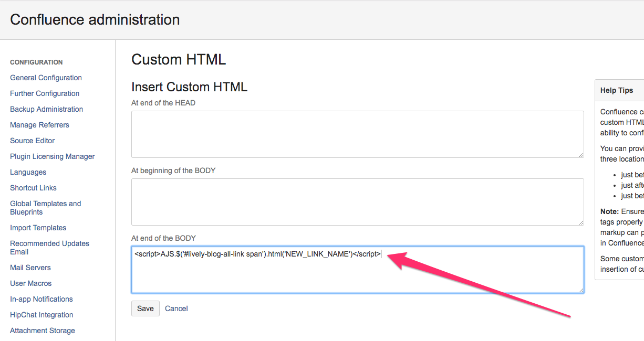Open Recommended Updates Email settings
644x341 pixels.
[49, 248]
